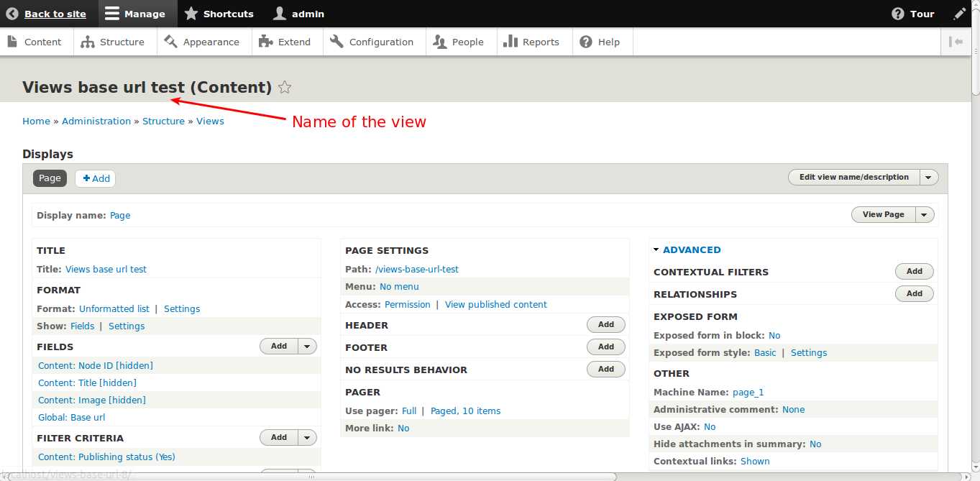The height and width of the screenshot is (481, 980).
Task: Open the Add dropdown next to FIELDS
Action: point(307,346)
